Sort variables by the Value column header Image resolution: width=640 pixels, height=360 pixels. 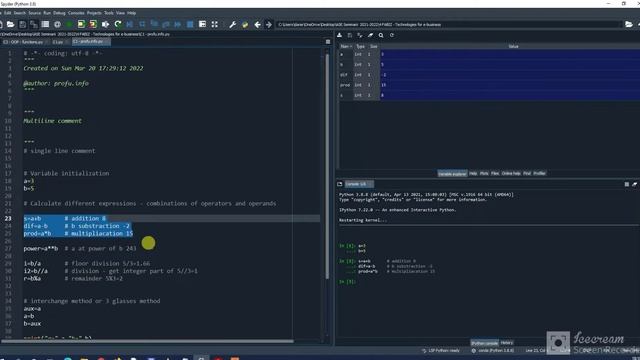(x=513, y=47)
